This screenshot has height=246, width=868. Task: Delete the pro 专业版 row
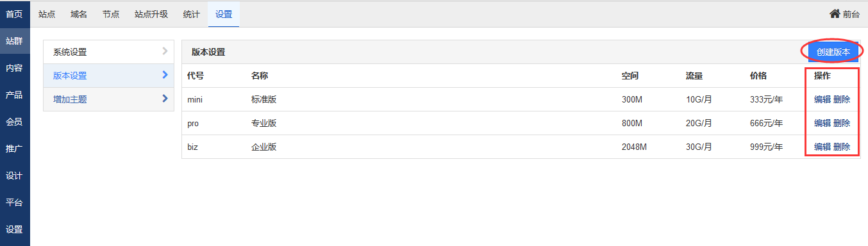(842, 123)
